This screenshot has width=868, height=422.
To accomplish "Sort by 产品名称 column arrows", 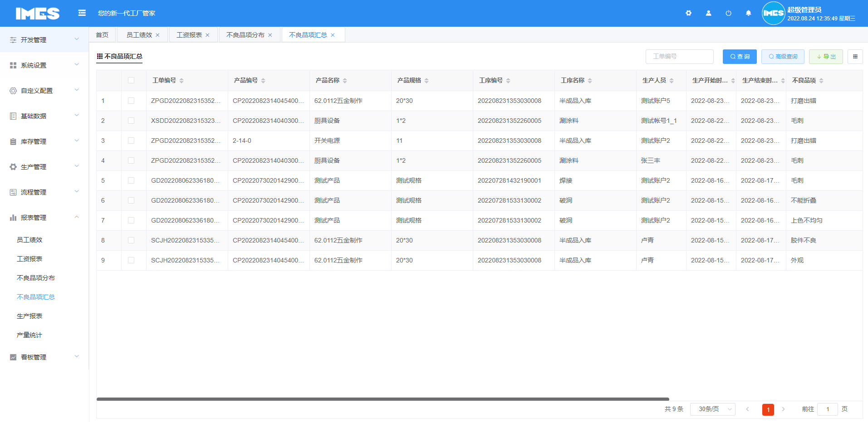I will pos(345,81).
